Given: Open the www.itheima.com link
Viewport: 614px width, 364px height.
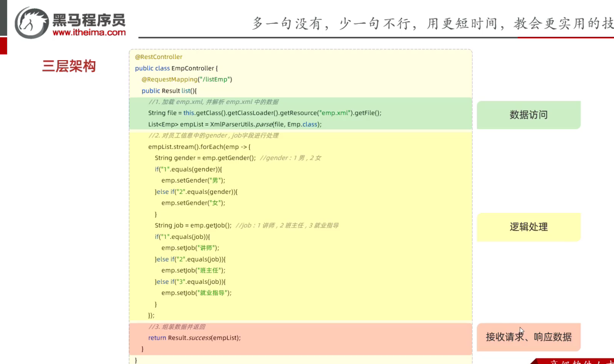Looking at the screenshot, I should pos(89,32).
